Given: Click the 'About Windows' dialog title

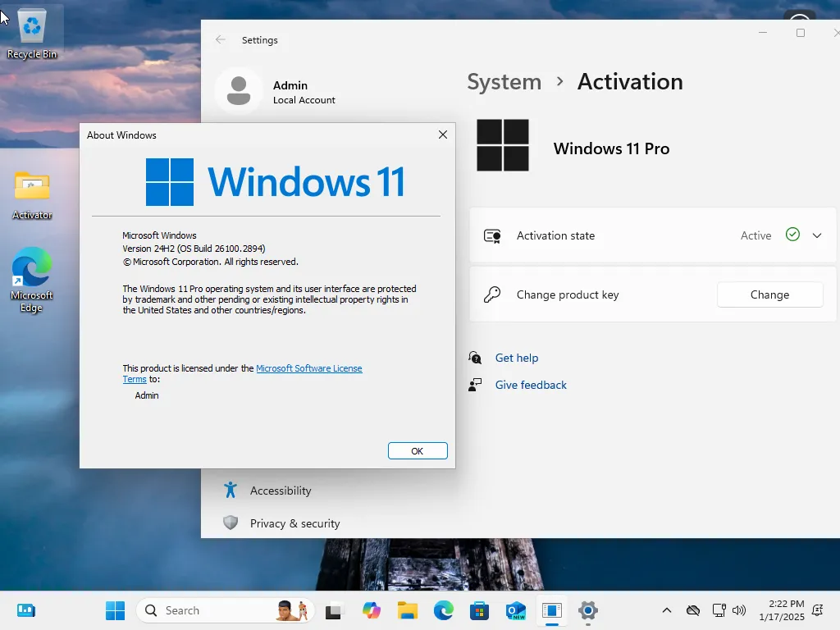Looking at the screenshot, I should pyautogui.click(x=121, y=135).
